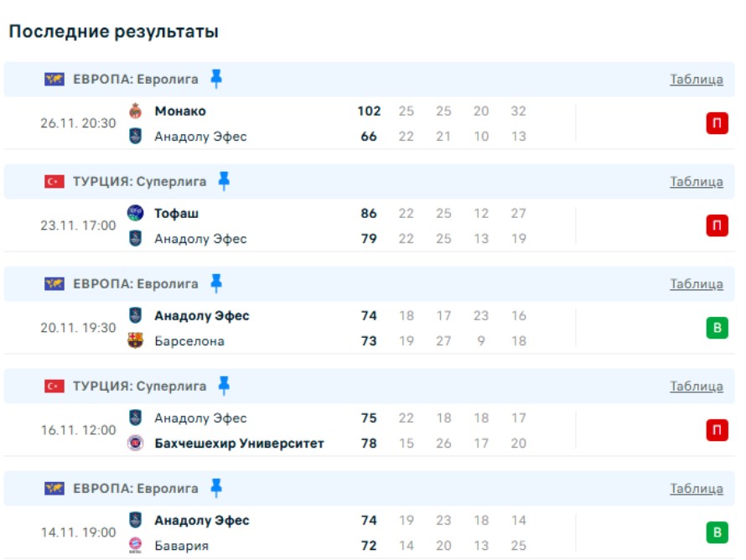Click the Monaco team logo
This screenshot has width=746, height=560.
tap(135, 111)
